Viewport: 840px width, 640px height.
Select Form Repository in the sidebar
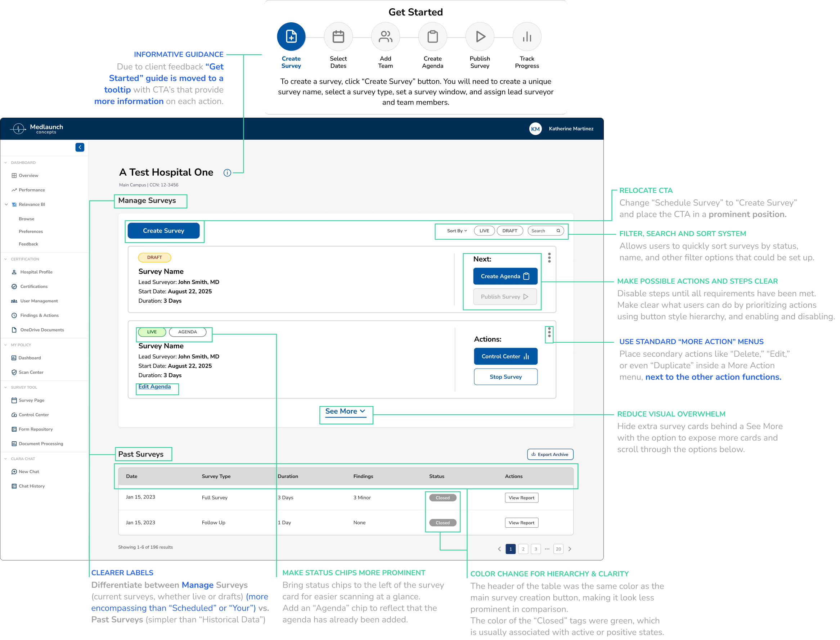(35, 429)
